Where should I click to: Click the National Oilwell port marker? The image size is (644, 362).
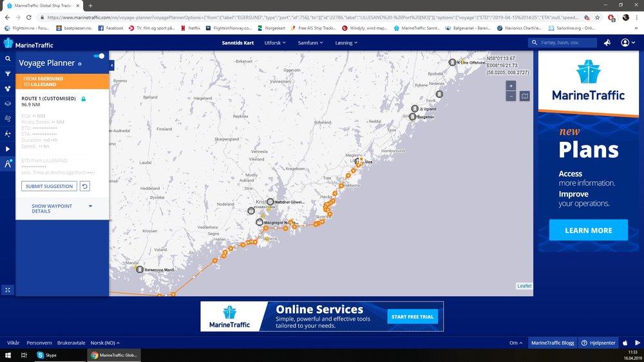(x=270, y=202)
